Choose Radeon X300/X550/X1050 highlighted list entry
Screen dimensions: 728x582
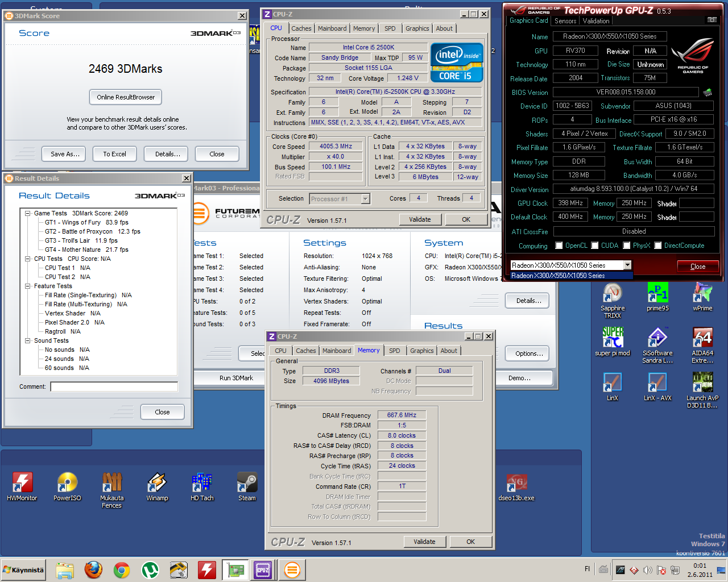click(x=572, y=276)
